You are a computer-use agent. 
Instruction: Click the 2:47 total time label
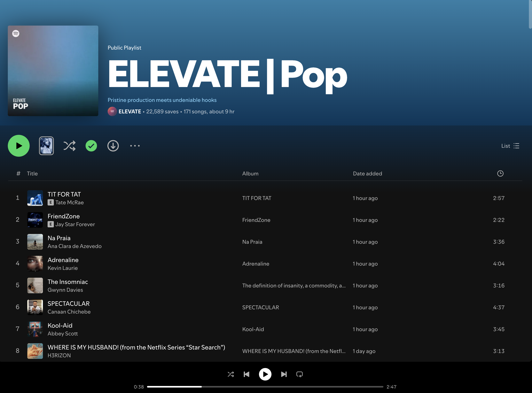[392, 387]
